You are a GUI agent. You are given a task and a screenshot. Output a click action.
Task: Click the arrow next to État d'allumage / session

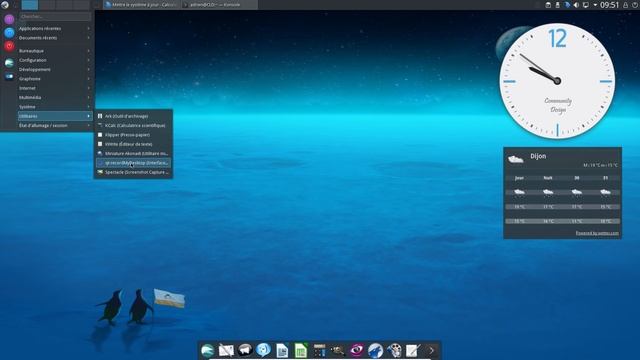(89, 126)
